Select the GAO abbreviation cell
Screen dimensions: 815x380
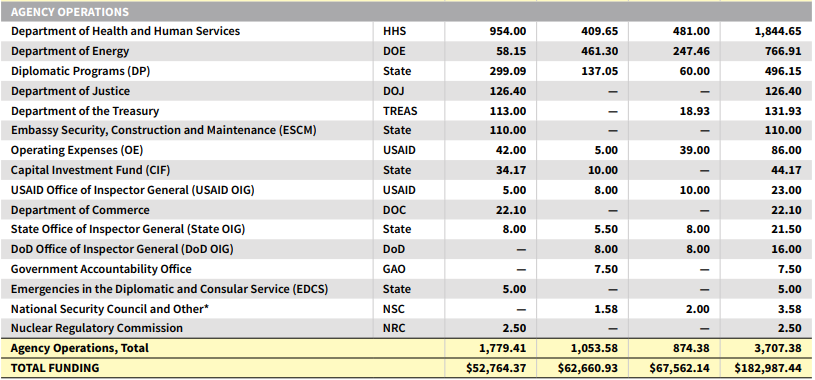(394, 269)
